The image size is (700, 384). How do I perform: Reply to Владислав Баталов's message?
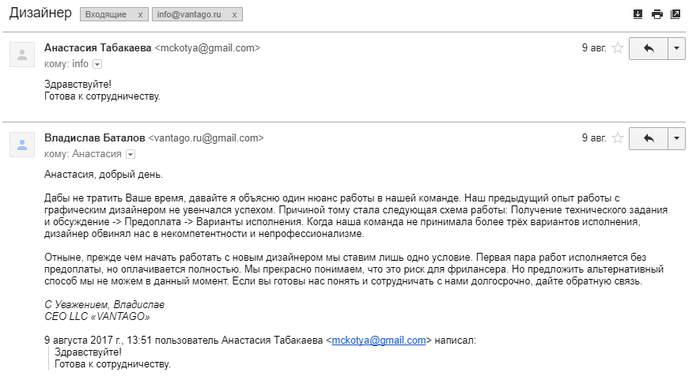click(x=648, y=138)
